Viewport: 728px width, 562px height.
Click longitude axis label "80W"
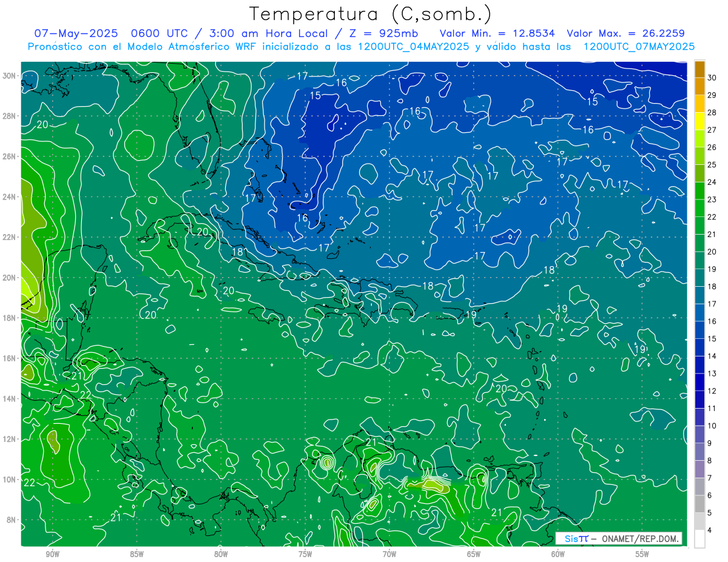221,554
